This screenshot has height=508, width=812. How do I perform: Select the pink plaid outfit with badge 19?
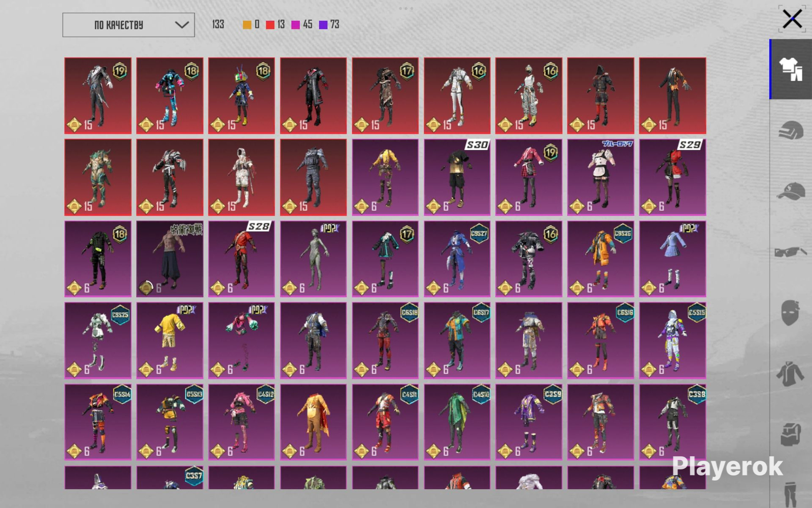(529, 177)
